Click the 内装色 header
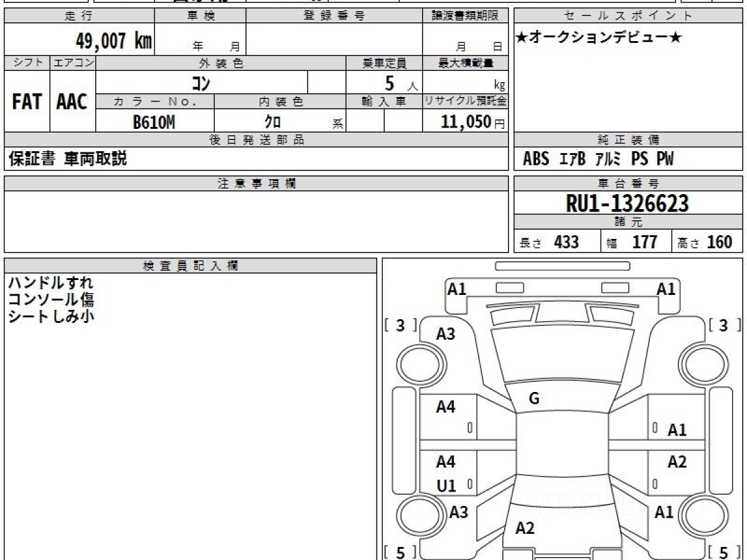This screenshot has height=560, width=747. (x=280, y=101)
